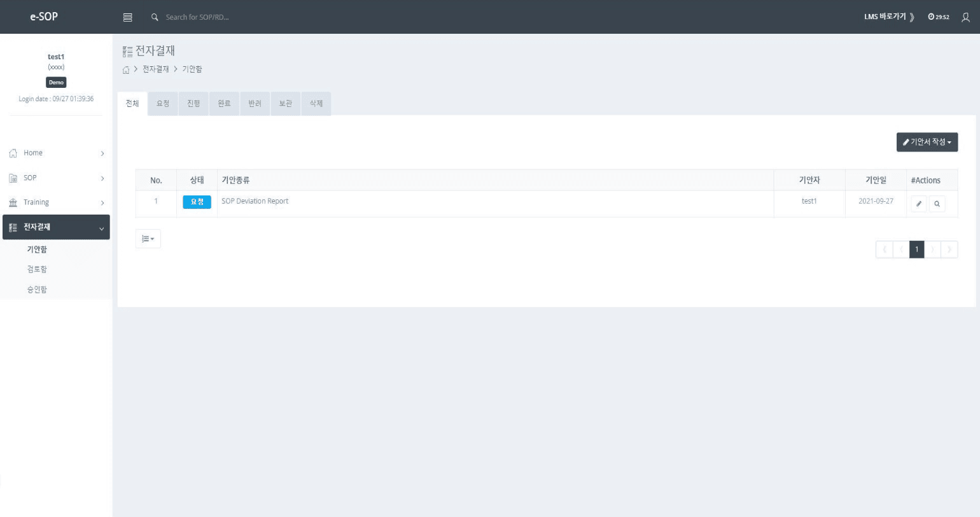Screen dimensions: 980x517
Task: Edit the SOP Deviation Report row with pencil
Action: pyautogui.click(x=918, y=204)
